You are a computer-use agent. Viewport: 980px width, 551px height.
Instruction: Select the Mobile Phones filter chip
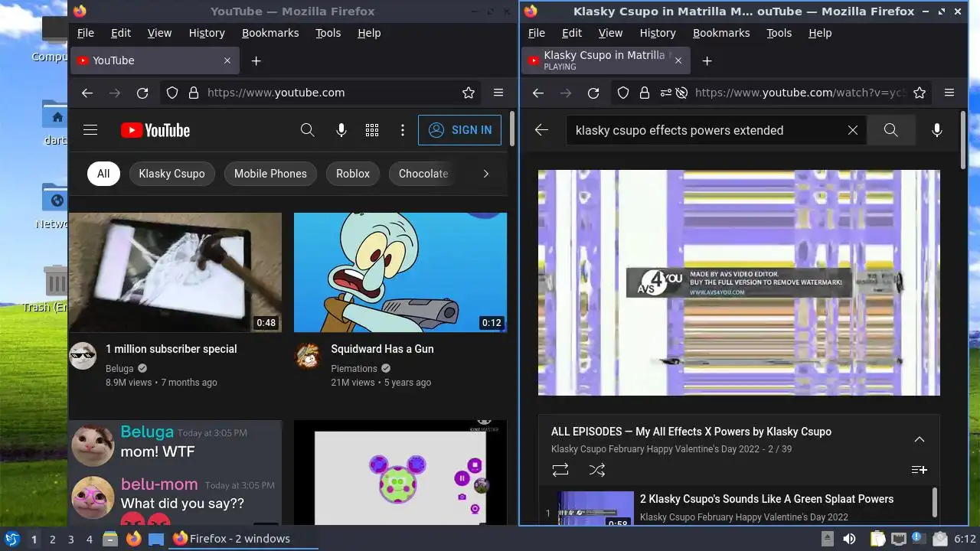[270, 174]
